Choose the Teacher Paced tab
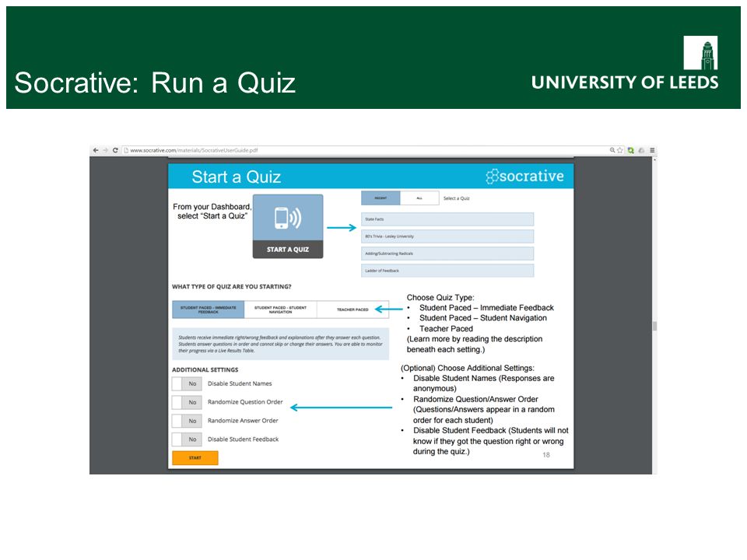This screenshot has width=747, height=560. (x=352, y=310)
